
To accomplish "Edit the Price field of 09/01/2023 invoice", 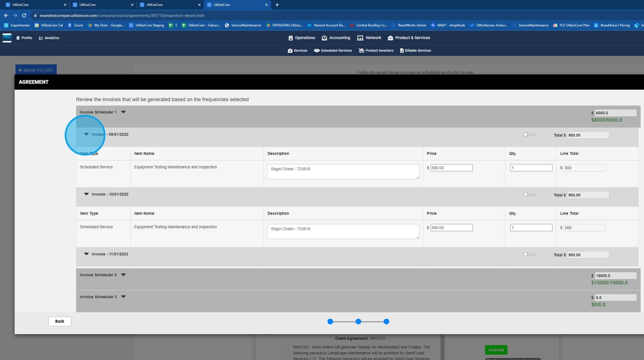I will (x=451, y=168).
